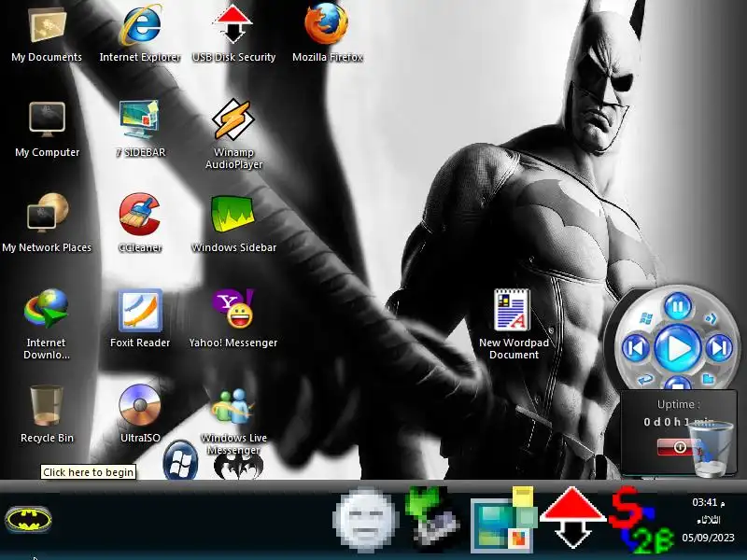Click the green Safely Remove Hardware tray icon
Screen dimensions: 747x560
point(431,518)
